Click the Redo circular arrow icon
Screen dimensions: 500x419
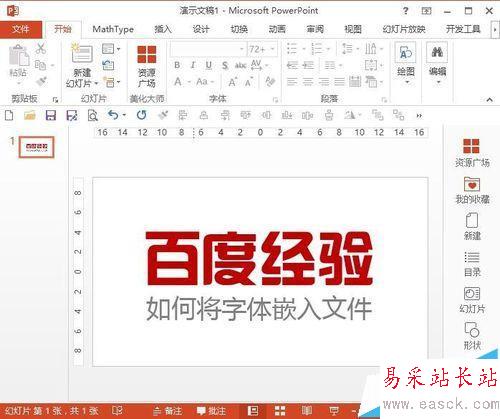click(141, 115)
